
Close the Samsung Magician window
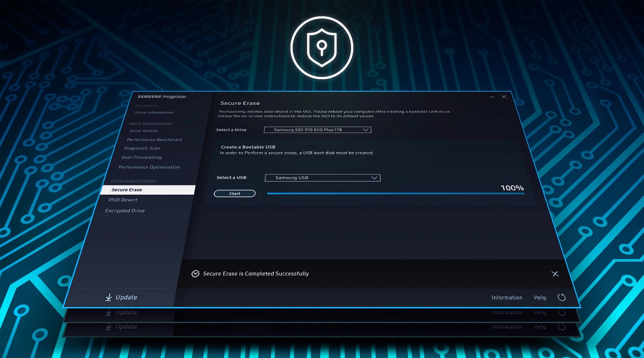504,97
